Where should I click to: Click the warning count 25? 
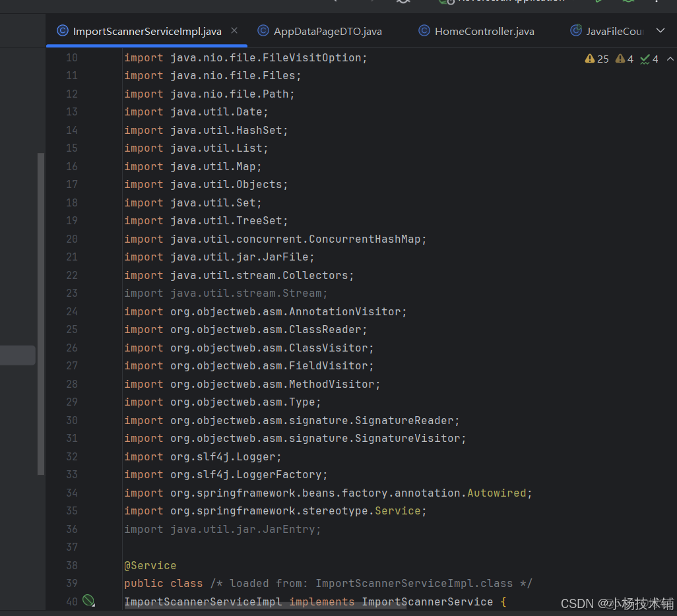point(602,58)
